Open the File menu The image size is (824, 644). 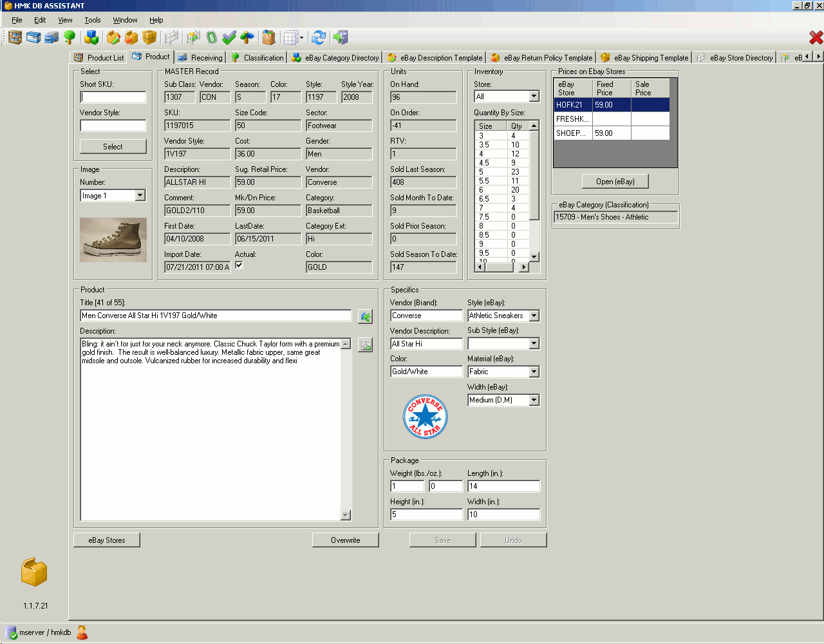(x=17, y=20)
